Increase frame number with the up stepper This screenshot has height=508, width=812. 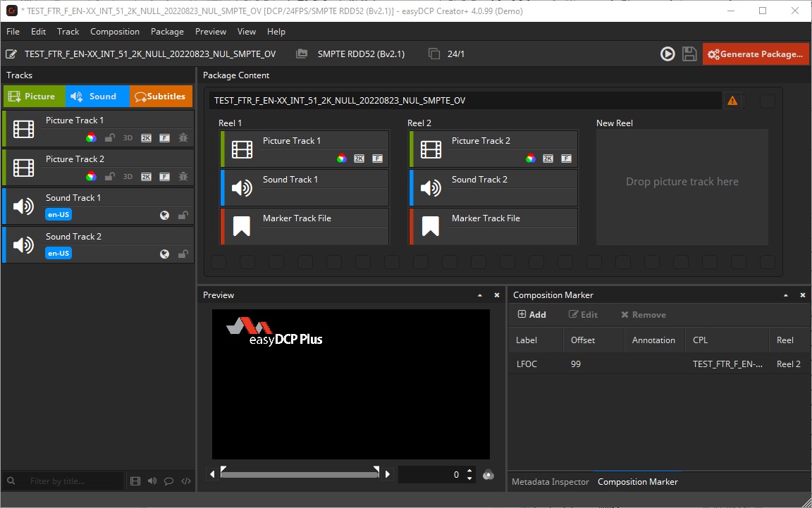click(470, 471)
